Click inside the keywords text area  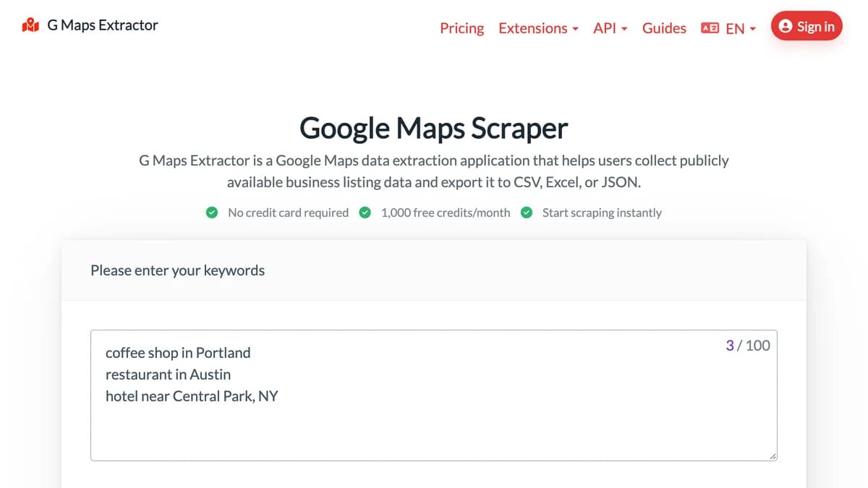click(x=434, y=395)
